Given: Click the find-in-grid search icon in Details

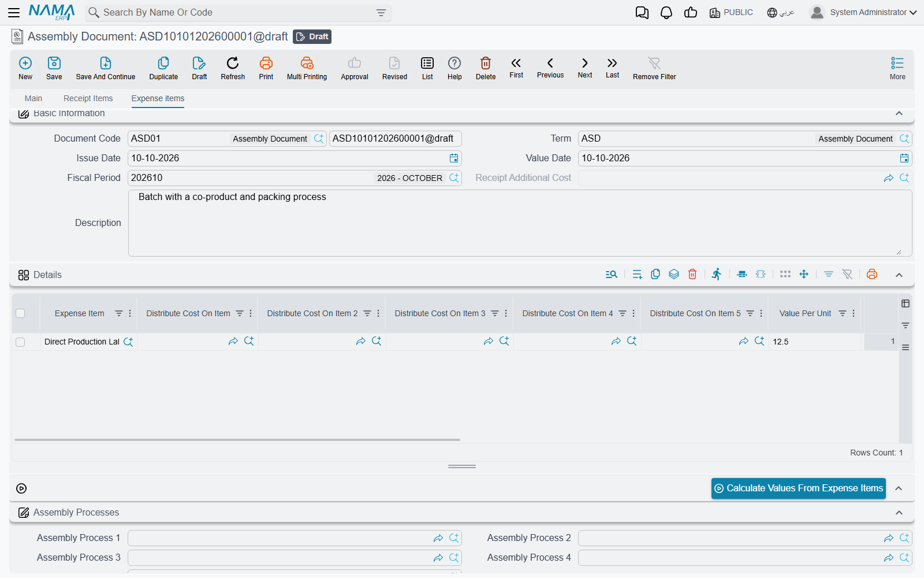Looking at the screenshot, I should click(x=612, y=275).
